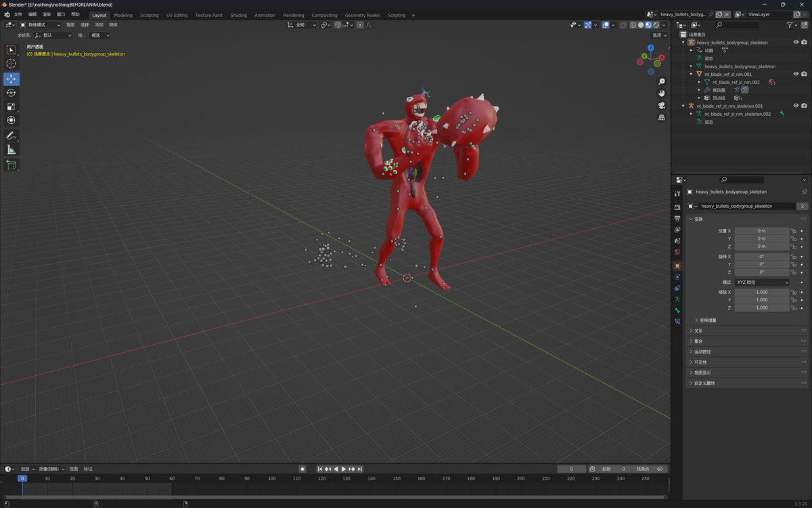
Task: Activate the Scale tool
Action: click(12, 106)
